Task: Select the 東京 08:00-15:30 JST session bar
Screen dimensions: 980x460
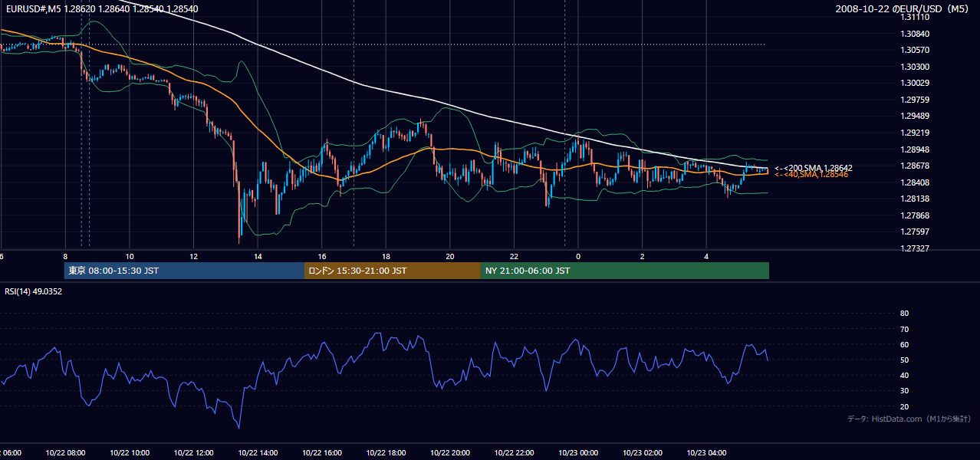Action: 184,271
